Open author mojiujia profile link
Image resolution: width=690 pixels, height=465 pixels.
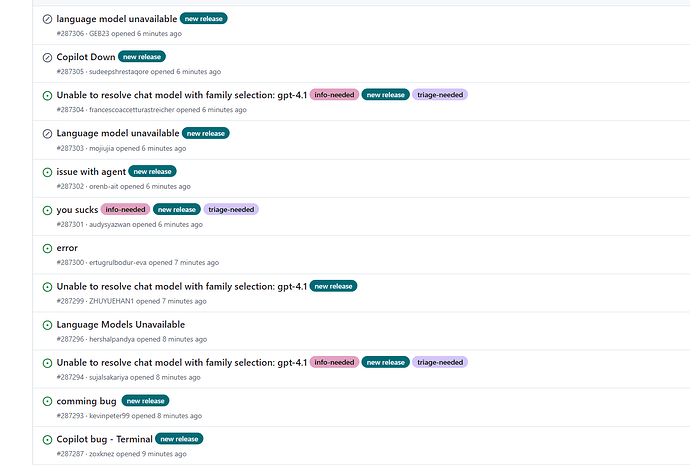click(102, 149)
